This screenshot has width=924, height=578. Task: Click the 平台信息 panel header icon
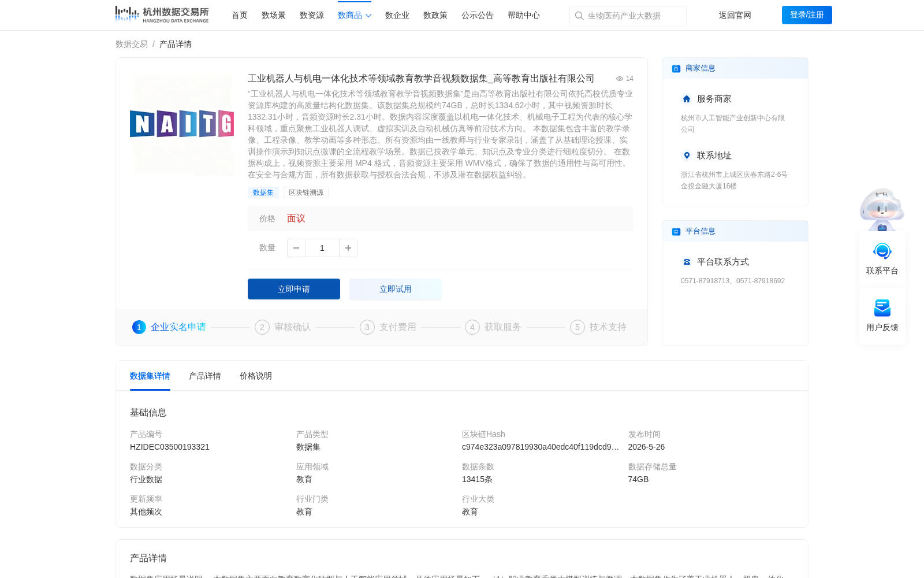click(x=676, y=232)
